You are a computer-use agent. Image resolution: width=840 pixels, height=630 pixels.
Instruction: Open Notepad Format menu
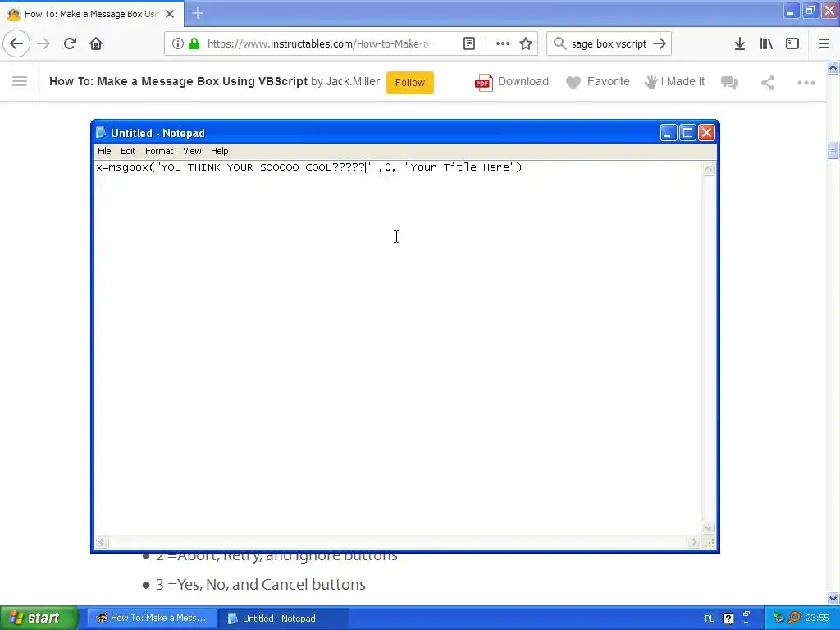pyautogui.click(x=159, y=151)
